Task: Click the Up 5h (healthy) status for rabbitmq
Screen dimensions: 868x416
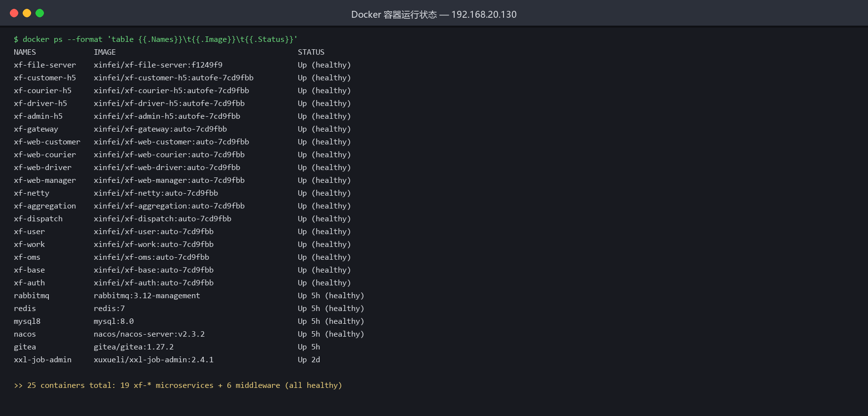Action: click(331, 296)
